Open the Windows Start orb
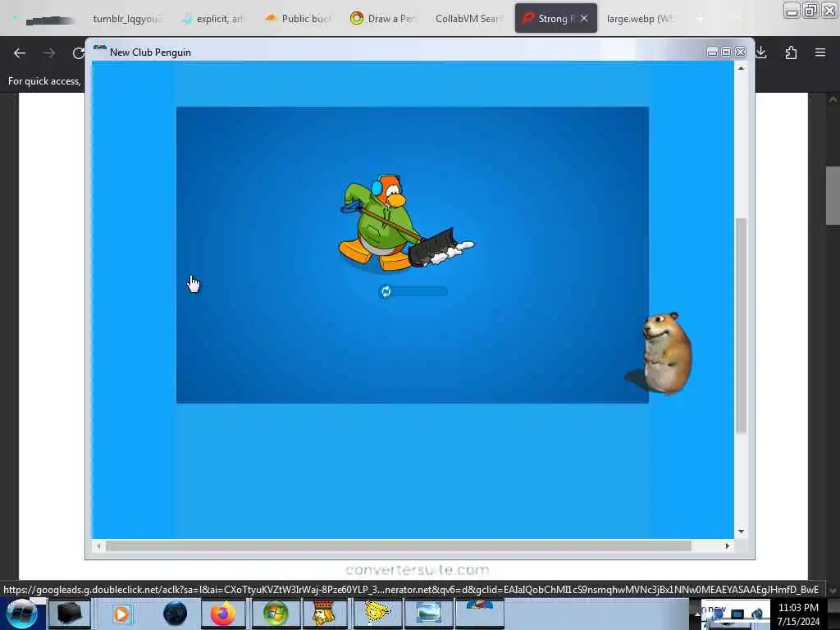This screenshot has width=840, height=630. (x=22, y=614)
